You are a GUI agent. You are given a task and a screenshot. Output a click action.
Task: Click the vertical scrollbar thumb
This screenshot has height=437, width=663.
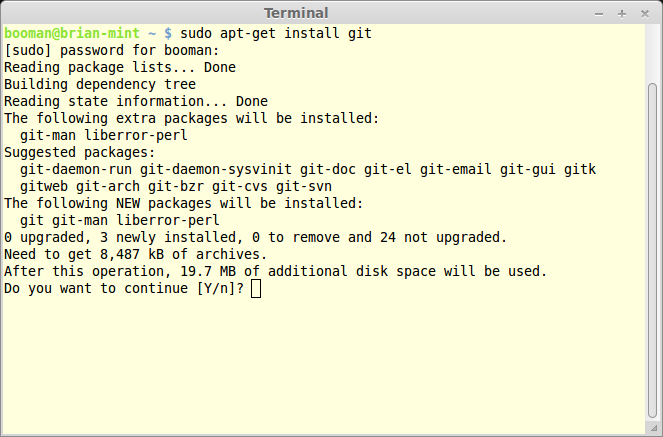tap(653, 250)
